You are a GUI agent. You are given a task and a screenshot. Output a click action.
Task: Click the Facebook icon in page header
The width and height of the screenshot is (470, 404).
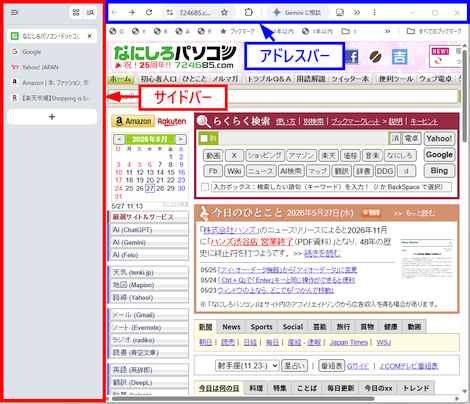(x=352, y=57)
